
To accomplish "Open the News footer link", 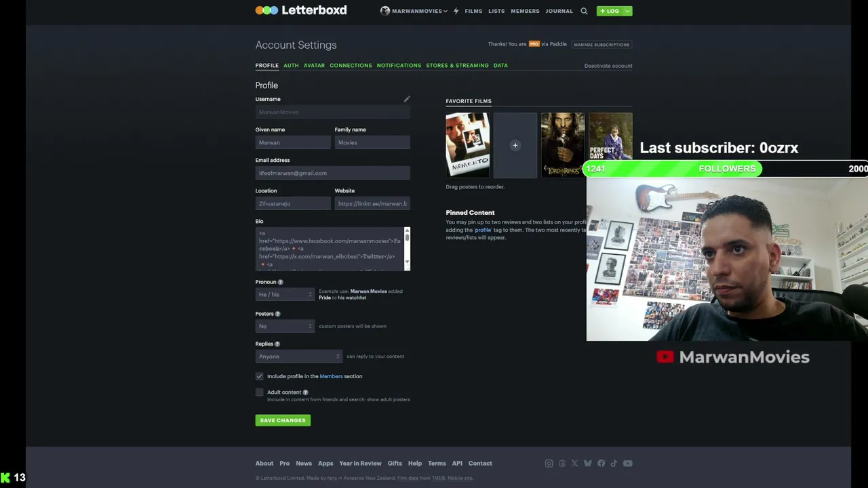I will tap(304, 464).
